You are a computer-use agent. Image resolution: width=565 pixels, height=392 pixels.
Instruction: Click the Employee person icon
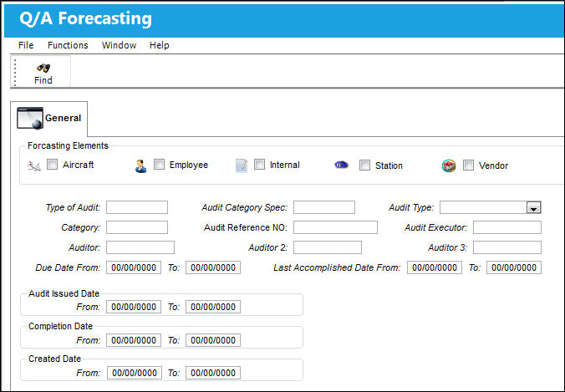point(141,165)
